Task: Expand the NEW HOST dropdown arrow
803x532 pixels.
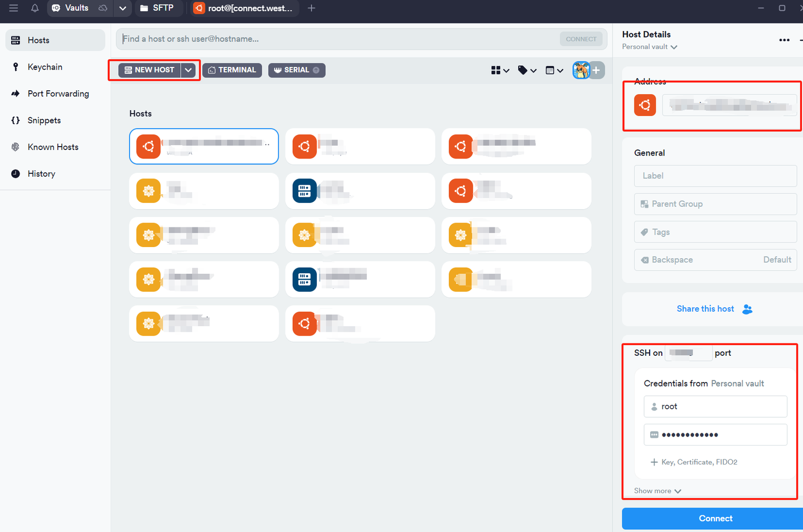Action: [x=189, y=70]
